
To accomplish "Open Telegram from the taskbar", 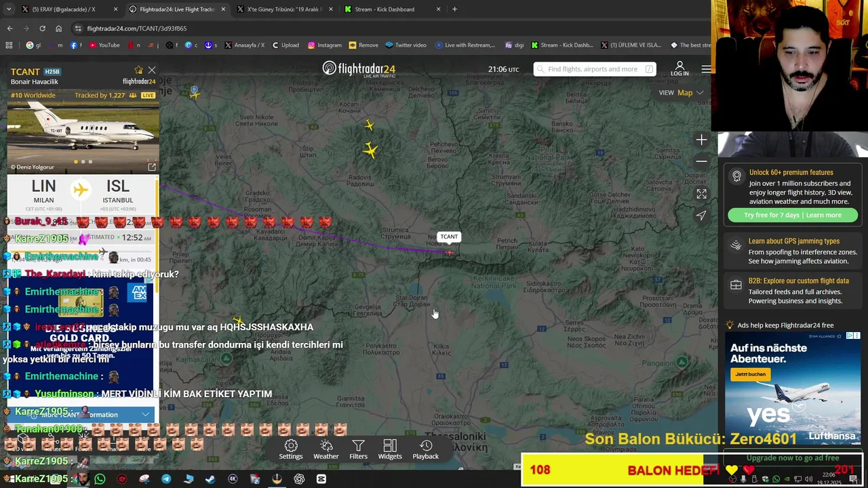I will [166, 479].
